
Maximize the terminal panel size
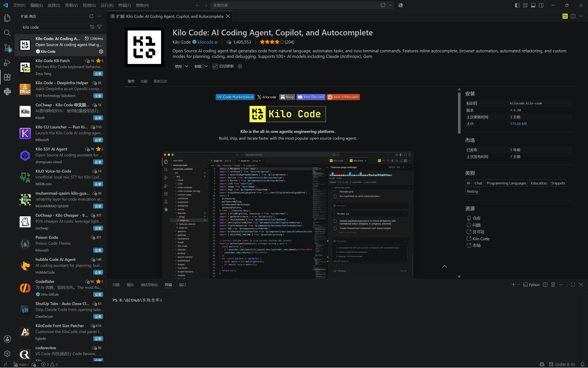(x=573, y=285)
